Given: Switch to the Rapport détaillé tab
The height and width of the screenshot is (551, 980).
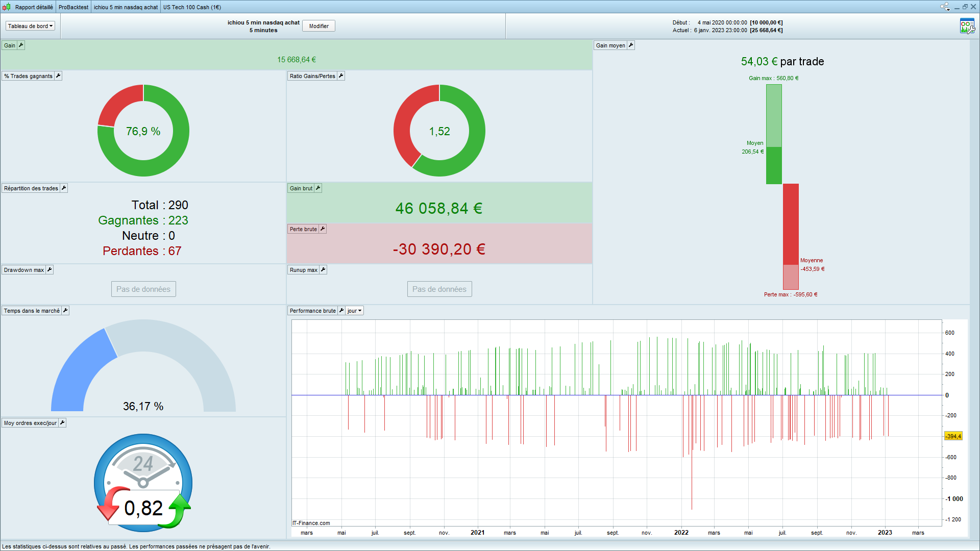Looking at the screenshot, I should pos(34,7).
